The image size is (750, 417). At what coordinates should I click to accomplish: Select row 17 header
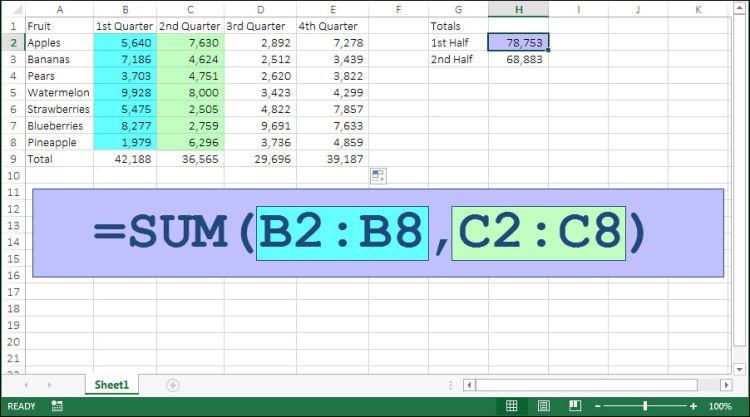[x=13, y=292]
